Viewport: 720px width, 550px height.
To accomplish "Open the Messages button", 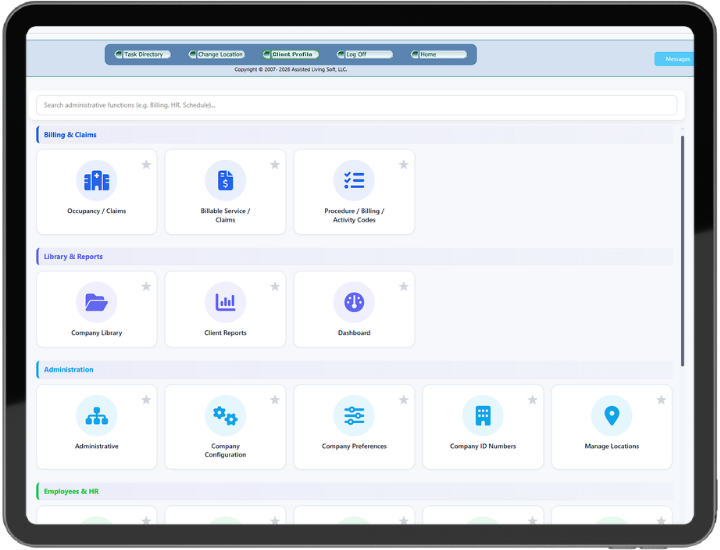I will [x=674, y=59].
